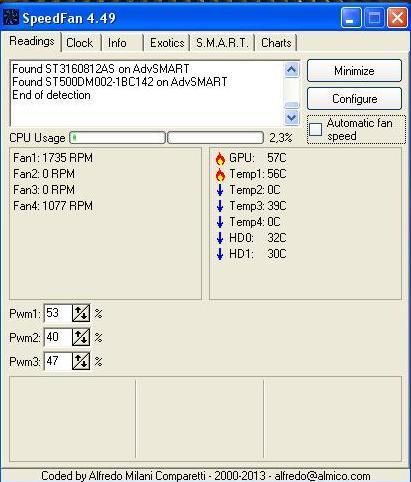Adjust Pwm2 speed with its up/down spinner
The image size is (411, 482).
[x=81, y=337]
